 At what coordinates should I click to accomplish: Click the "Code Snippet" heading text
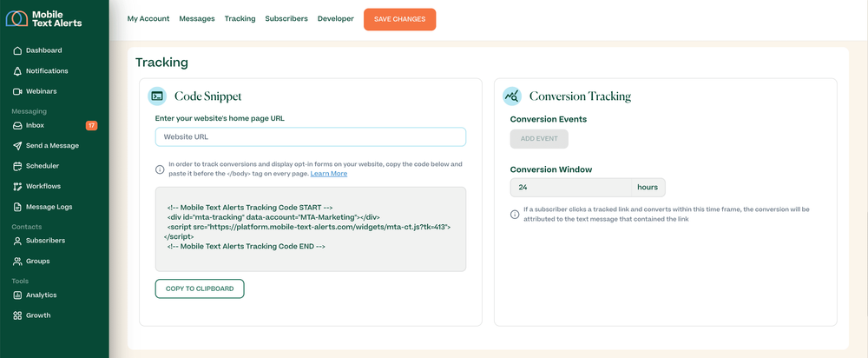click(208, 96)
